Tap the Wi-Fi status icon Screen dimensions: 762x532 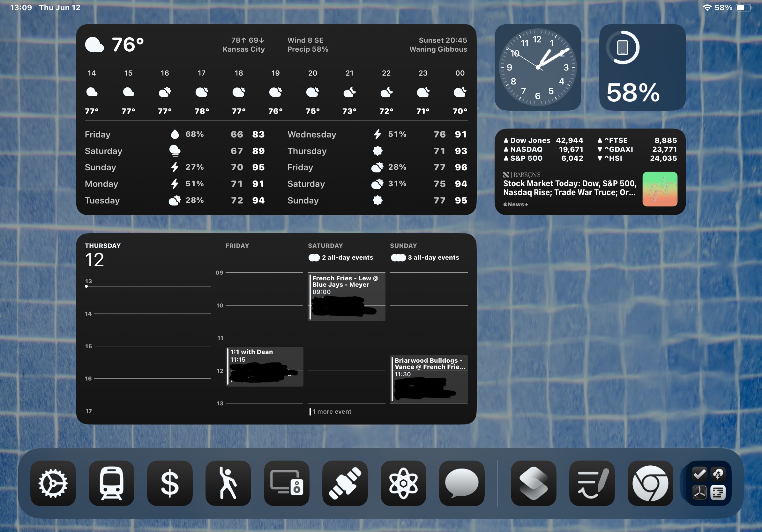coord(707,7)
